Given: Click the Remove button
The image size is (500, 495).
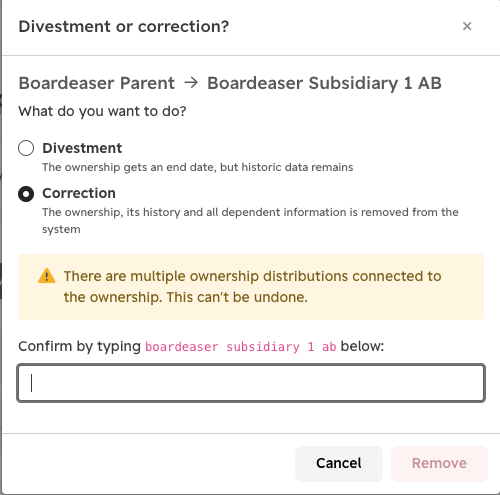Looking at the screenshot, I should pyautogui.click(x=439, y=463).
